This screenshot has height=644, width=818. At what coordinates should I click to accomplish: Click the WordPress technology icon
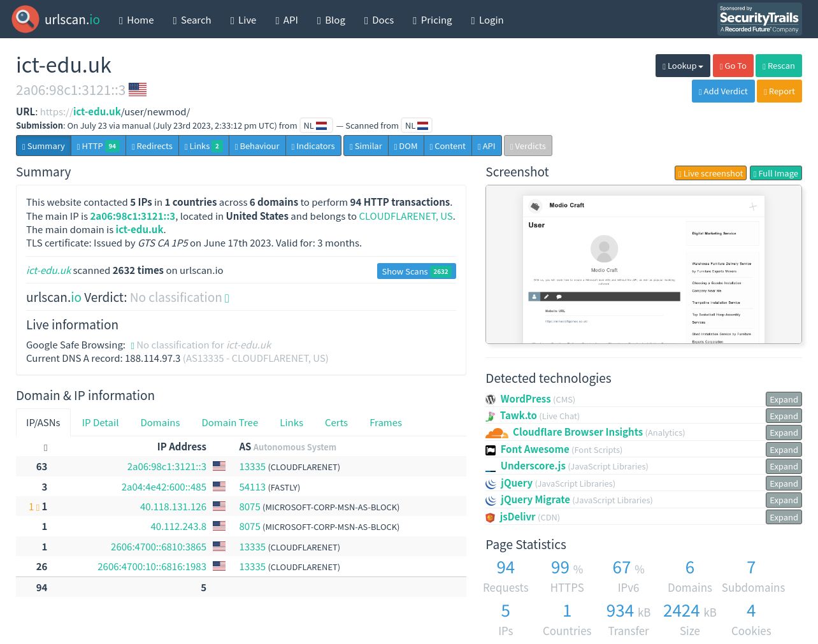click(491, 399)
